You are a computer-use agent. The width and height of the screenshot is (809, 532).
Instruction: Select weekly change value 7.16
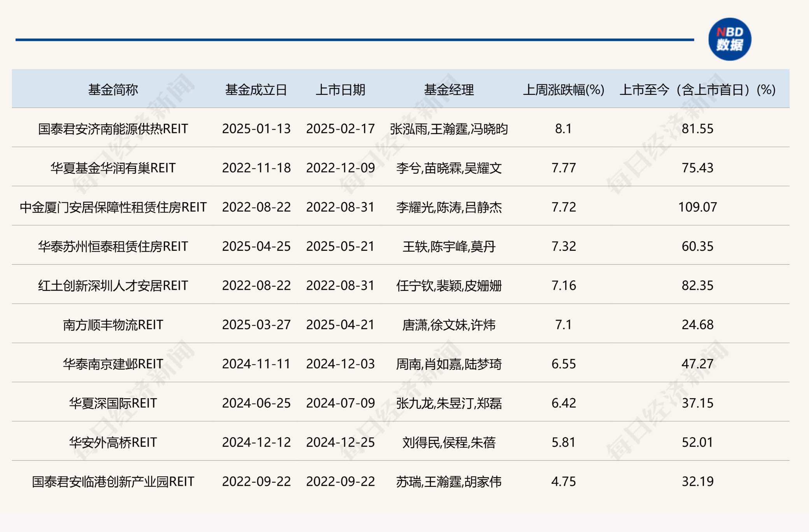(x=564, y=286)
